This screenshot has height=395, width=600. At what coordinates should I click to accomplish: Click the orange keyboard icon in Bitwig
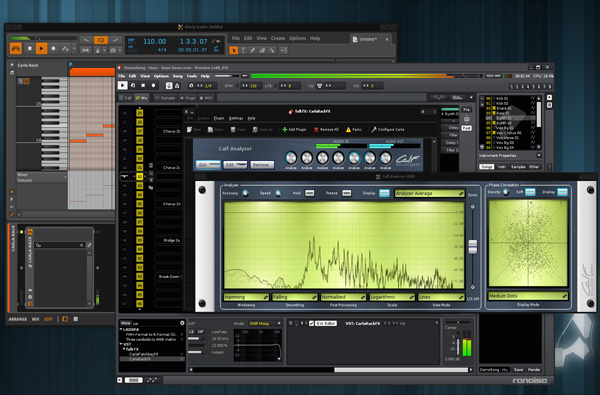point(16,49)
